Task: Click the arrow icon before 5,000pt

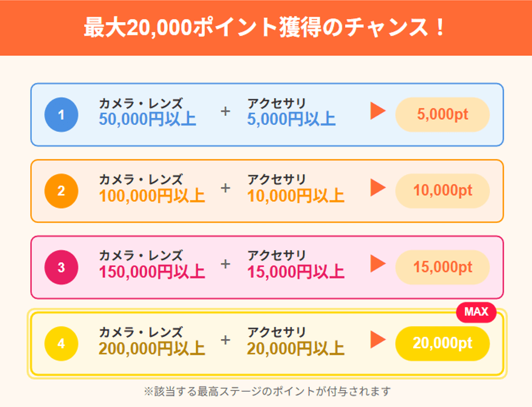Action: tap(378, 111)
